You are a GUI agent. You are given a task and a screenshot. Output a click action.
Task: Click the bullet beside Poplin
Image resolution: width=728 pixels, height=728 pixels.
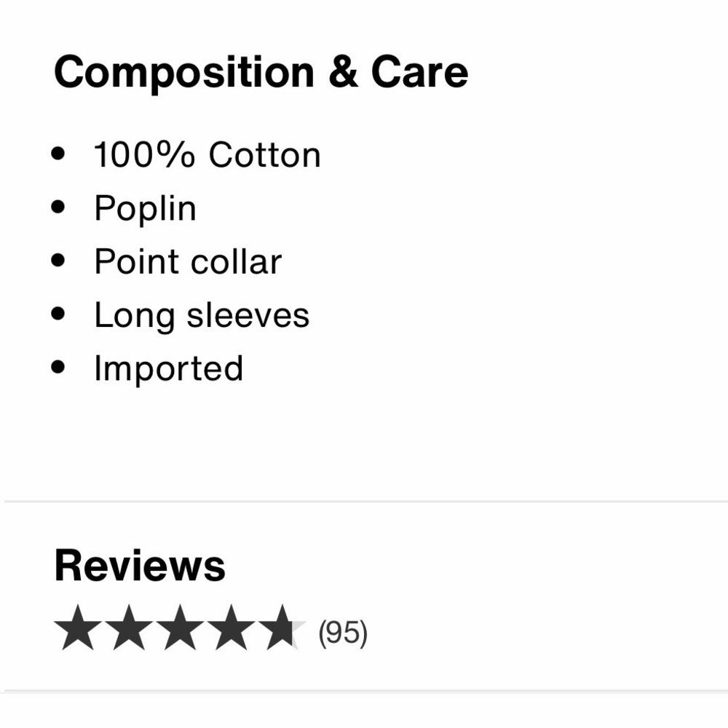click(58, 207)
